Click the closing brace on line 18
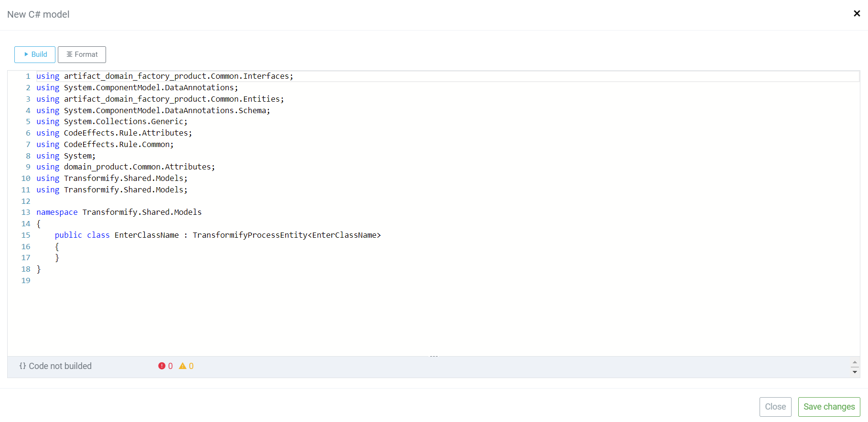This screenshot has width=868, height=422. click(39, 269)
